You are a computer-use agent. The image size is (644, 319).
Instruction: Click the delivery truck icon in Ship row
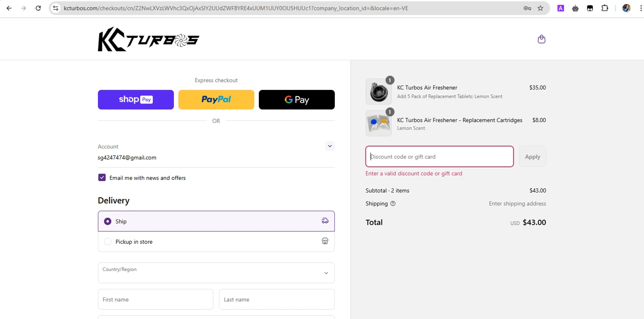325,221
